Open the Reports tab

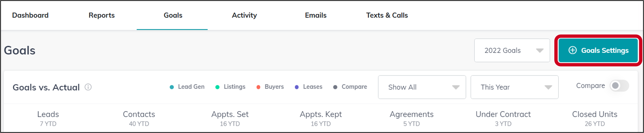(x=101, y=15)
